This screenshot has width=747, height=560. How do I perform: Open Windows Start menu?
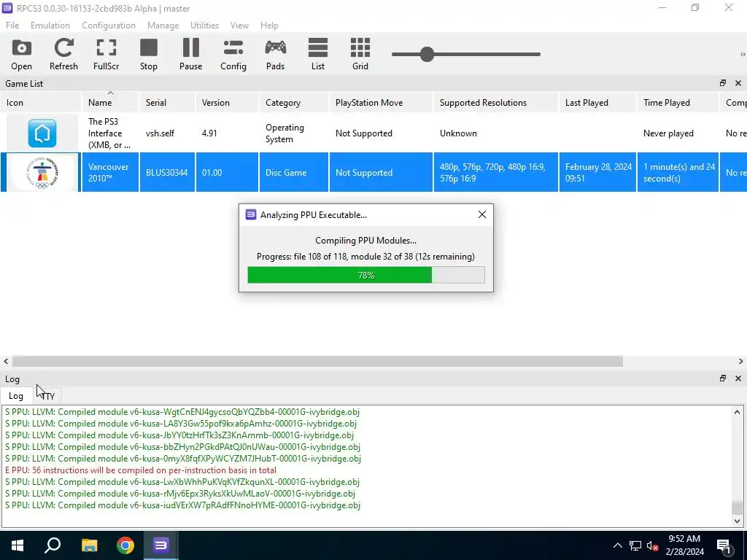pyautogui.click(x=18, y=545)
